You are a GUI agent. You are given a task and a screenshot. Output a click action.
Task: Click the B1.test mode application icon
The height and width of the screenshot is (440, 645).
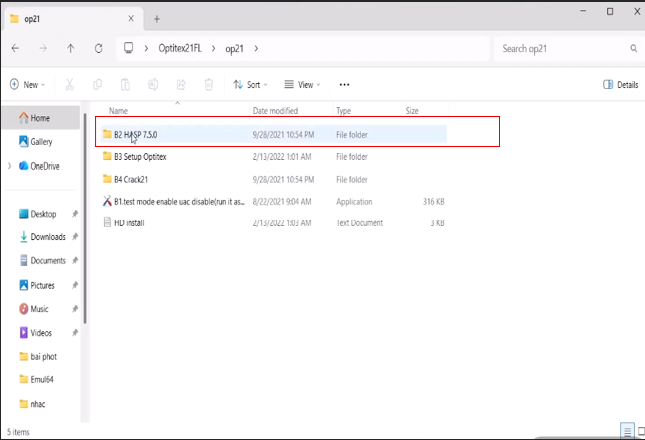(107, 201)
